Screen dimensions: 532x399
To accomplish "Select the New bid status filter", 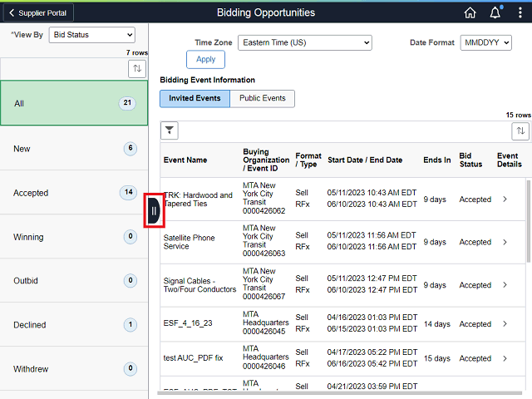I will (74, 148).
